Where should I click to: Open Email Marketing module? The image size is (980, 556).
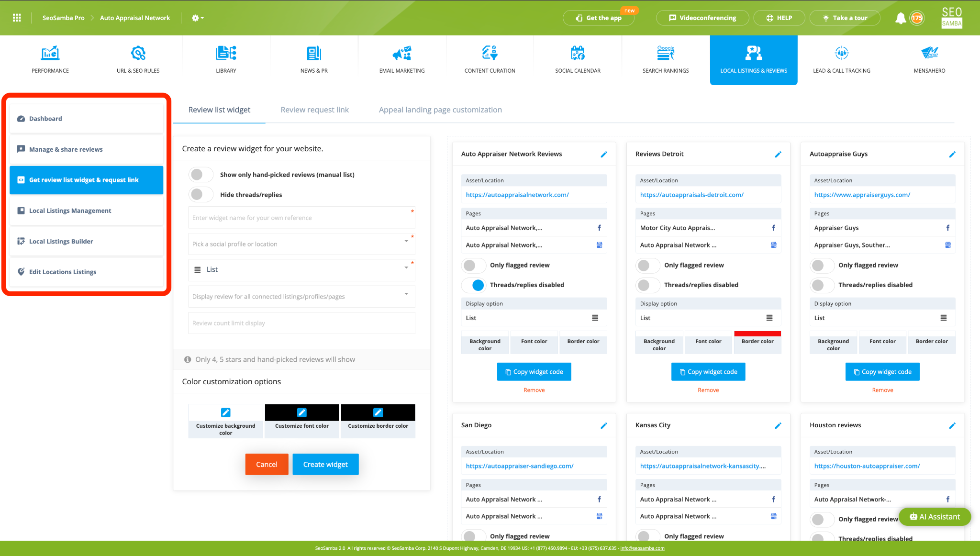coord(402,60)
